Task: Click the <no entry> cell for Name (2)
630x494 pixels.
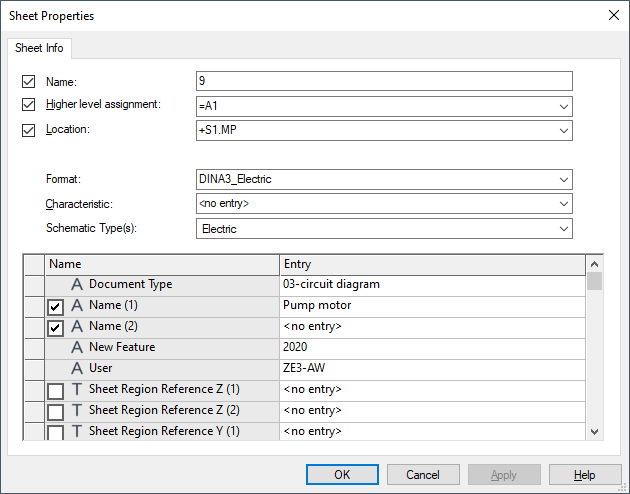Action: (433, 327)
